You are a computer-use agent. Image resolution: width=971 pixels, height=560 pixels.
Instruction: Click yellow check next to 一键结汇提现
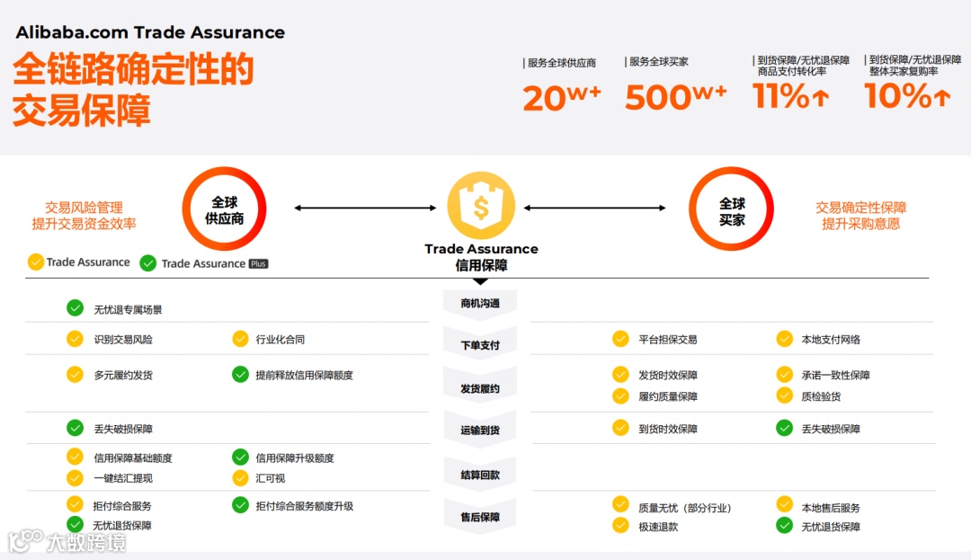click(75, 477)
